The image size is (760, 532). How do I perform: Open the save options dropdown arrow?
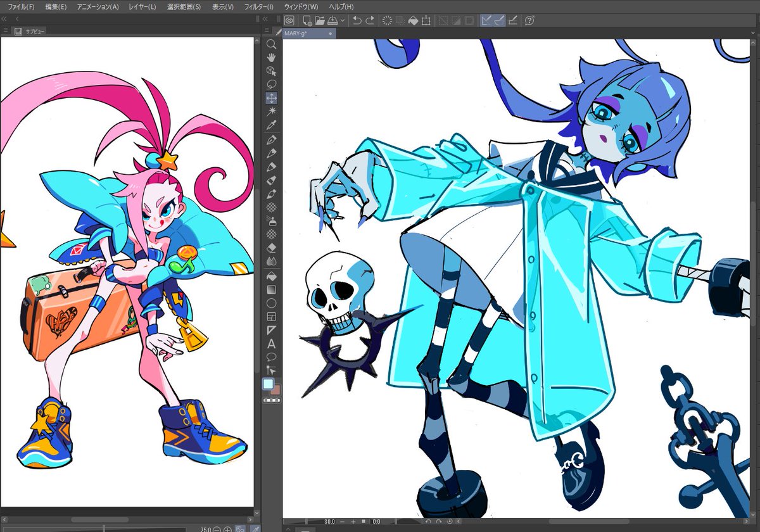coord(343,20)
